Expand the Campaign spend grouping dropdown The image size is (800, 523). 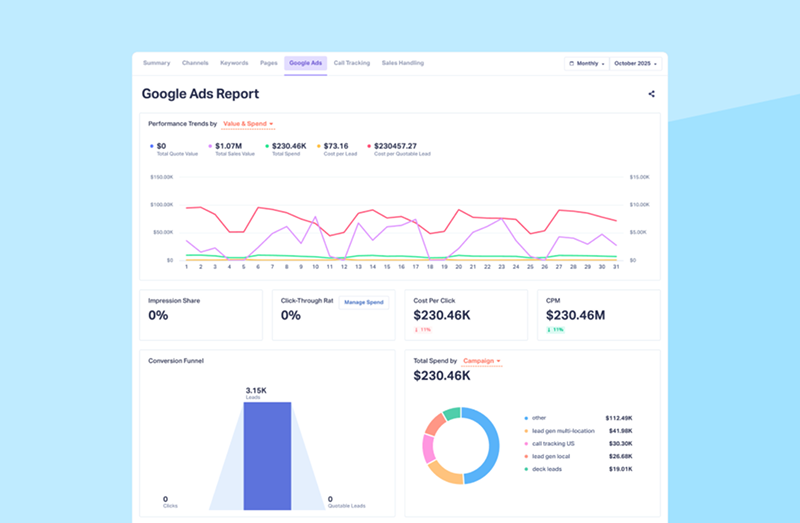tap(482, 361)
